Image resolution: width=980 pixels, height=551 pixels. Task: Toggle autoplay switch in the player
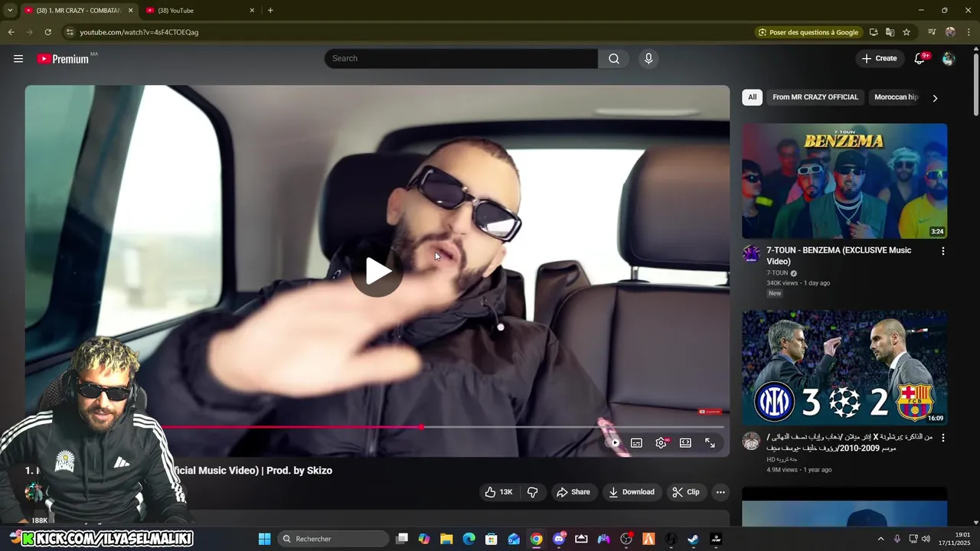point(612,443)
